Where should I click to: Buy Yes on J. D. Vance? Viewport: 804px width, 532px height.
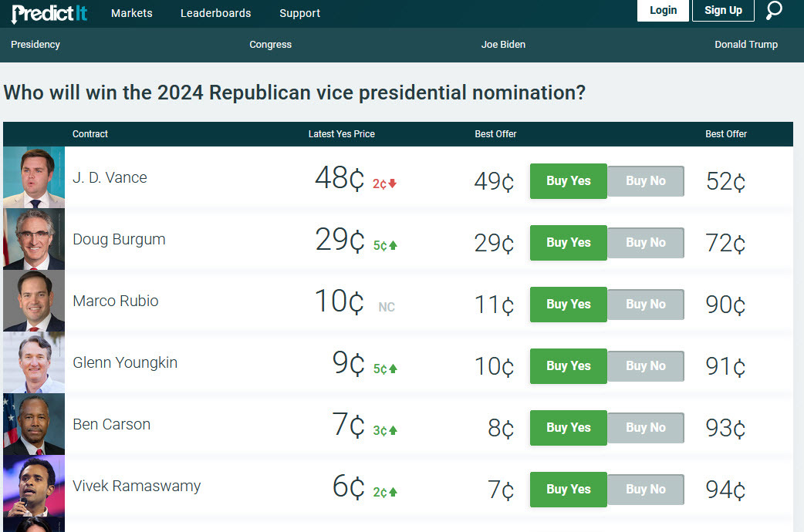[x=568, y=180]
